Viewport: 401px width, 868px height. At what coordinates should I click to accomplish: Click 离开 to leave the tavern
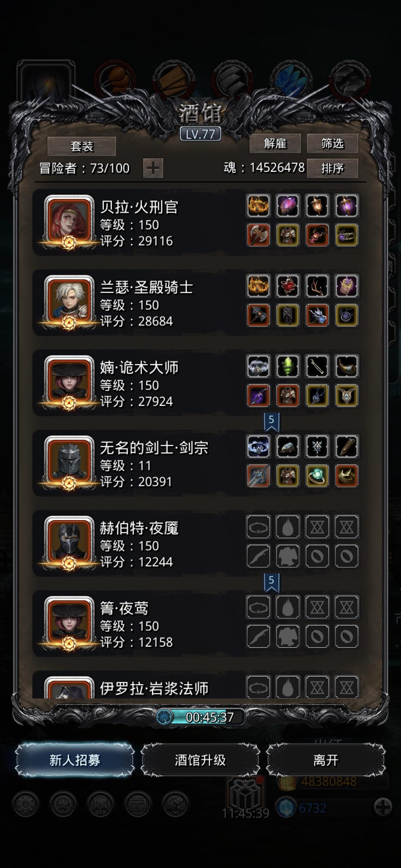coord(326,760)
